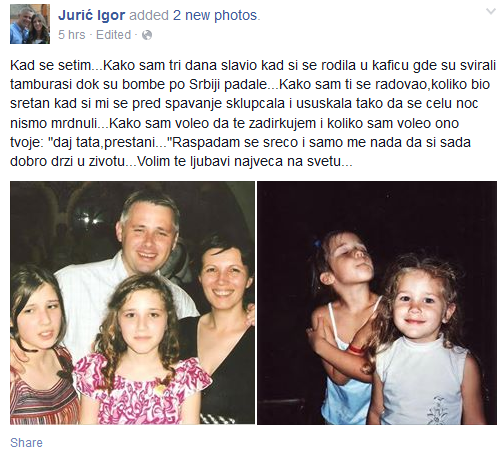Viewport: 503px width, 457px height.
Task: View edit history via the 'Edited' label
Action: pos(113,35)
